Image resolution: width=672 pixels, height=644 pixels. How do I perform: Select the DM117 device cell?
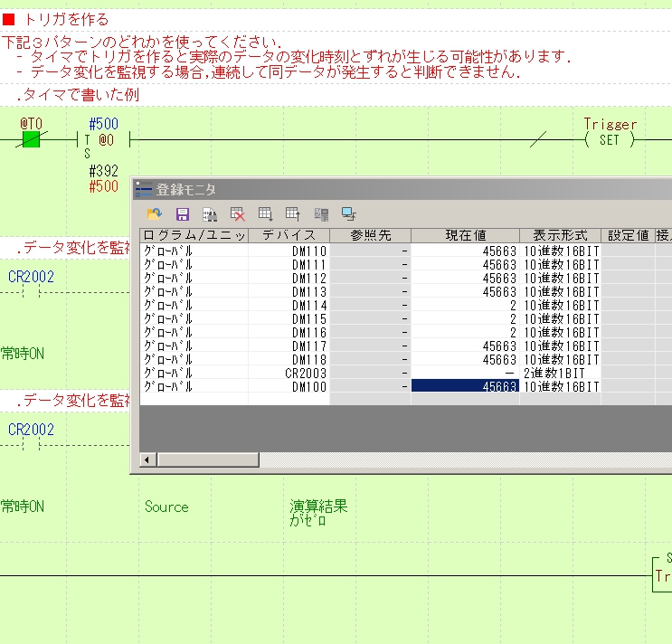pyautogui.click(x=289, y=346)
